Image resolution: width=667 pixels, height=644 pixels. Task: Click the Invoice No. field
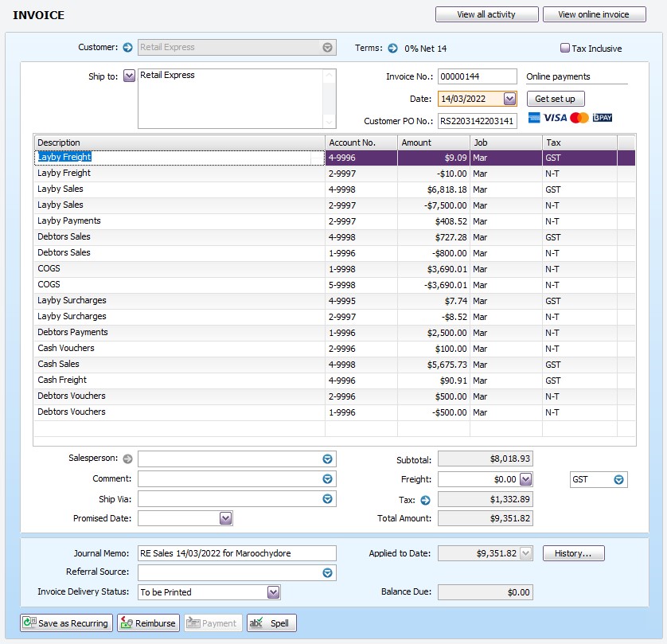[x=478, y=76]
